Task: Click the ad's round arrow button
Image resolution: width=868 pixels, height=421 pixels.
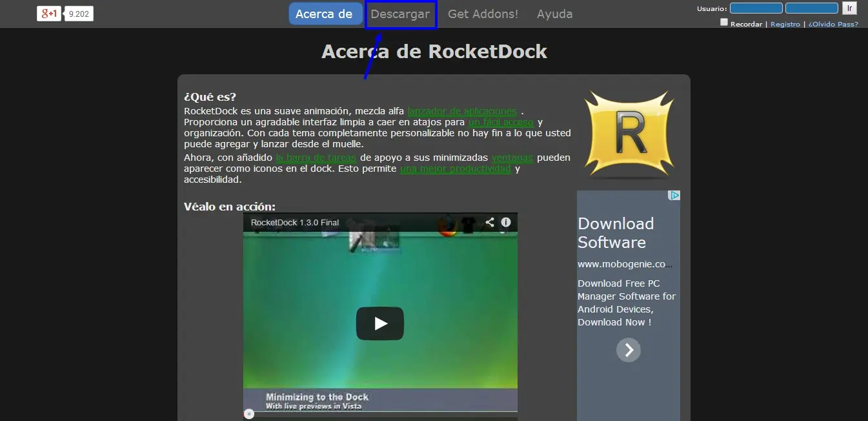Action: click(629, 351)
